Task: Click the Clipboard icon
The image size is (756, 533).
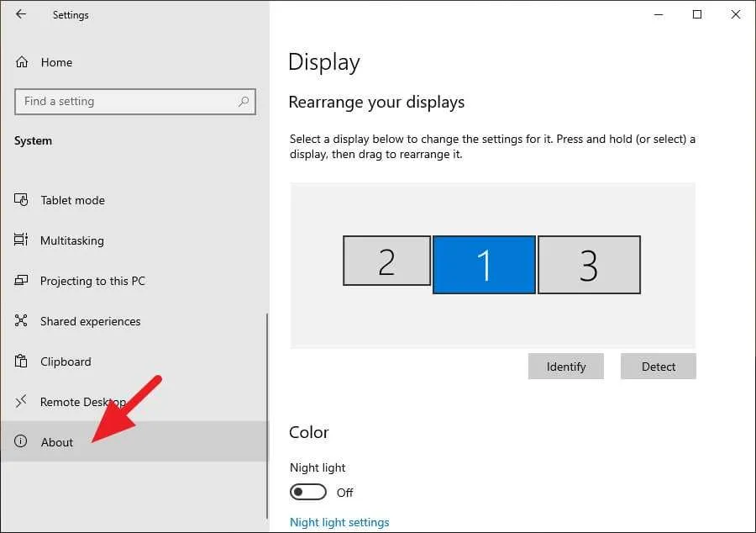Action: (x=21, y=361)
